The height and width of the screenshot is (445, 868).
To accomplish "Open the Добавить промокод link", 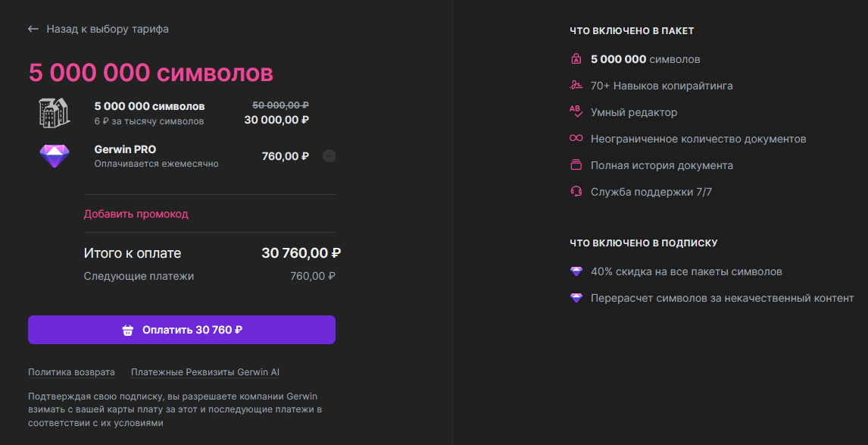I will click(x=136, y=214).
